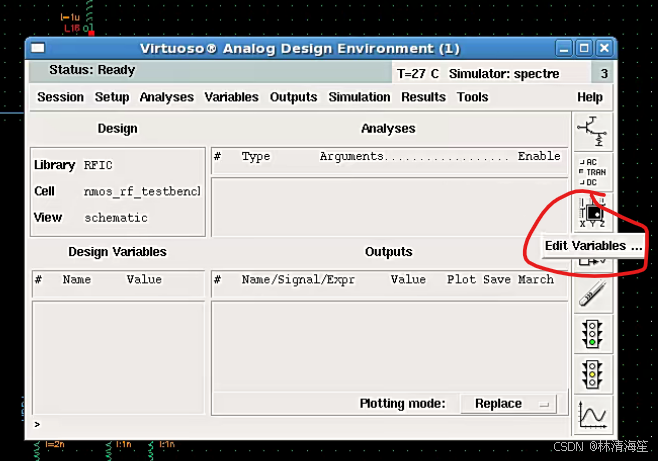Click the Analyses list area
This screenshot has height=461, width=658.
pyautogui.click(x=389, y=207)
